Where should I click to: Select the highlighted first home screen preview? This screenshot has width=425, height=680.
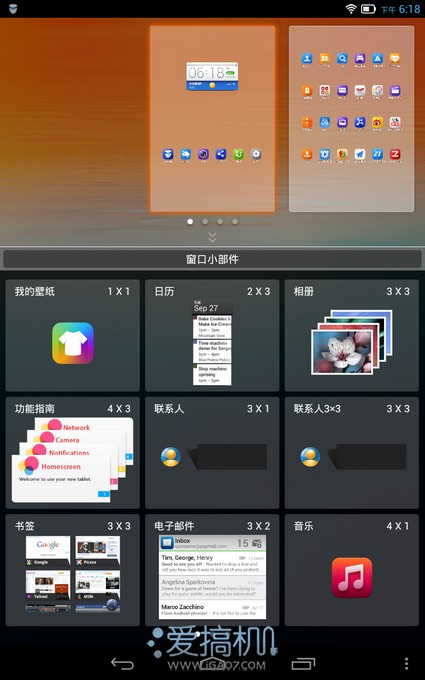point(212,119)
